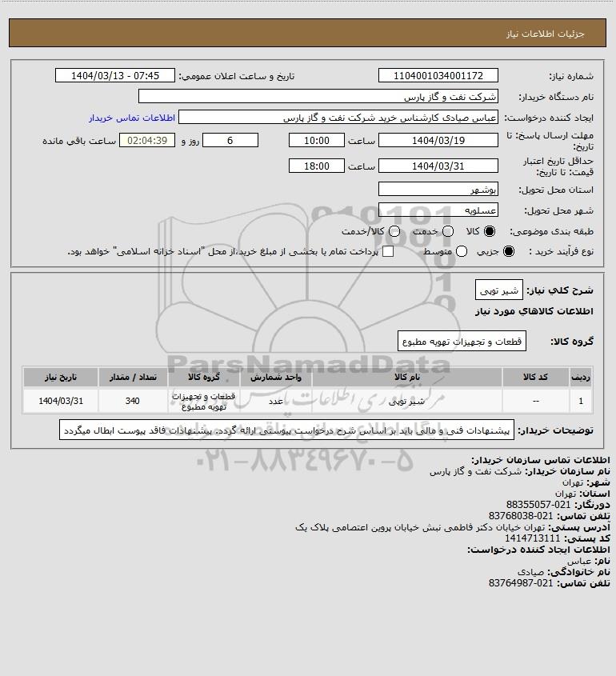Click the deadline time field 10:00
Image resolution: width=616 pixels, height=676 pixels.
click(317, 140)
